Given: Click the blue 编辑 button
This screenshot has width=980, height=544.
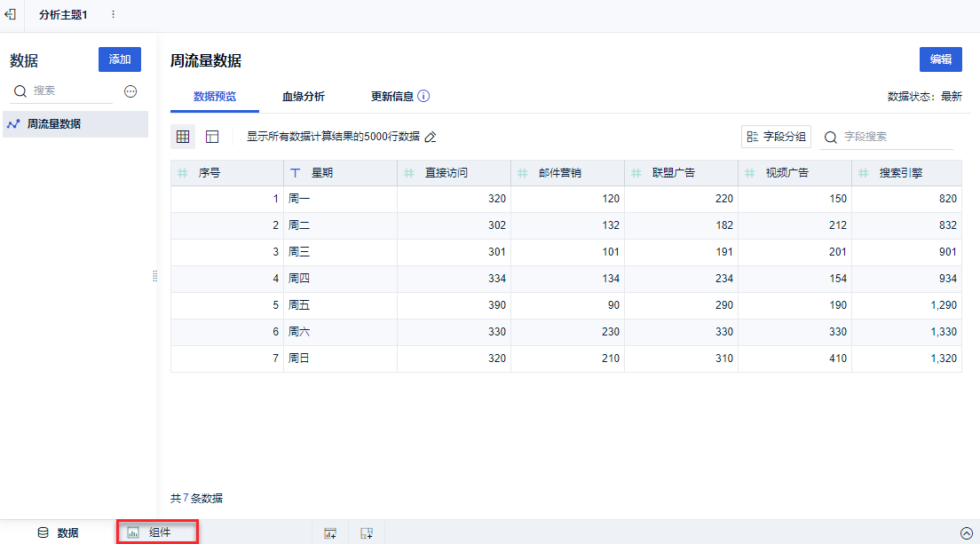Looking at the screenshot, I should click(940, 59).
